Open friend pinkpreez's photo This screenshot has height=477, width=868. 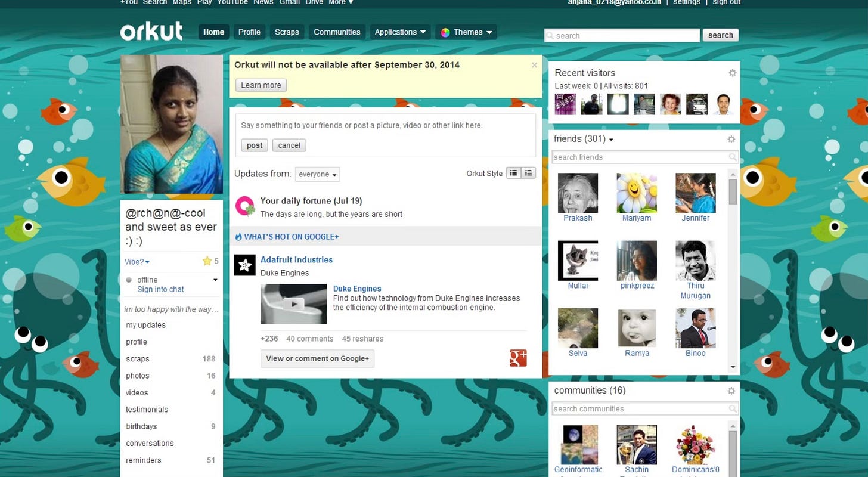[637, 261]
